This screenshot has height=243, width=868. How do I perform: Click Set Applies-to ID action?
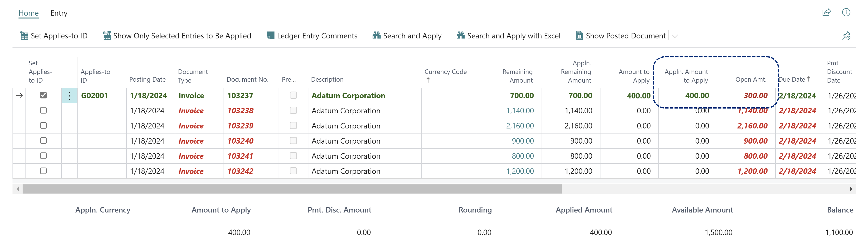point(54,36)
